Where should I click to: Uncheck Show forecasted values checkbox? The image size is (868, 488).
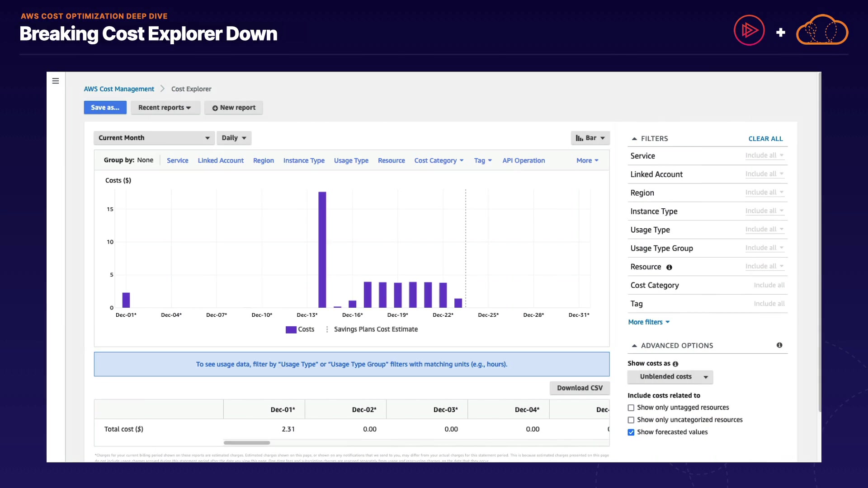click(631, 432)
